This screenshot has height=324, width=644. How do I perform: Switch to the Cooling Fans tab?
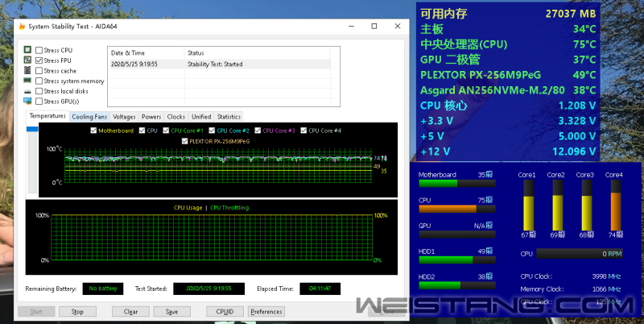point(89,117)
